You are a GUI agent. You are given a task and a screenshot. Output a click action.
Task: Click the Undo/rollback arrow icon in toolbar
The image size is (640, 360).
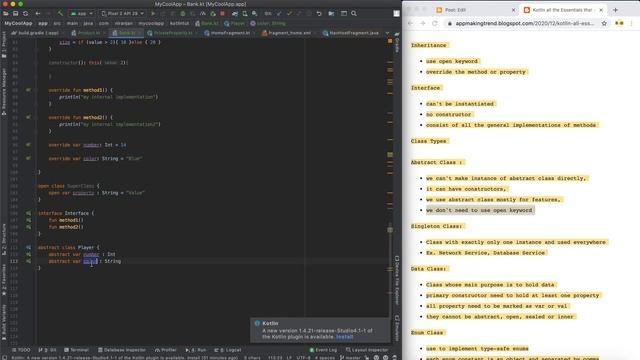[x=319, y=13]
